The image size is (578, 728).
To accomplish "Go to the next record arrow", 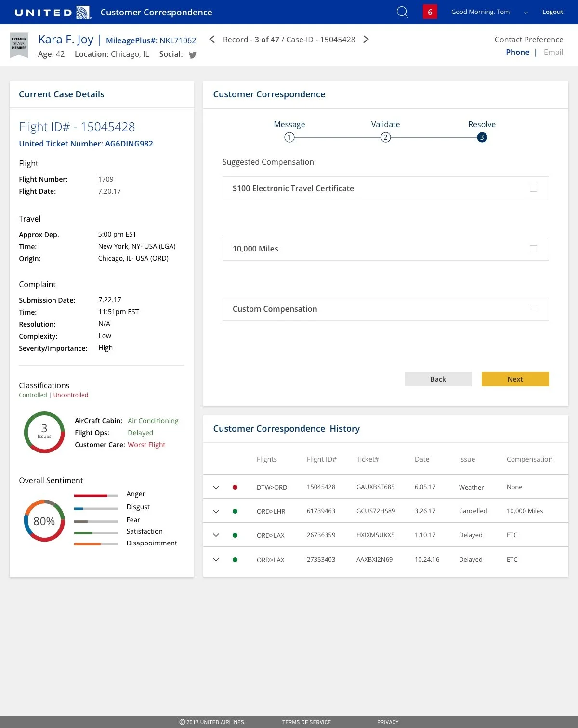I will [x=366, y=39].
